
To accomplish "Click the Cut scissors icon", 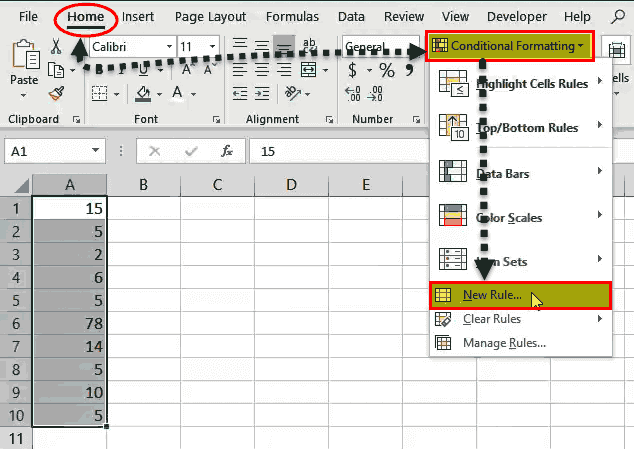I will (56, 47).
